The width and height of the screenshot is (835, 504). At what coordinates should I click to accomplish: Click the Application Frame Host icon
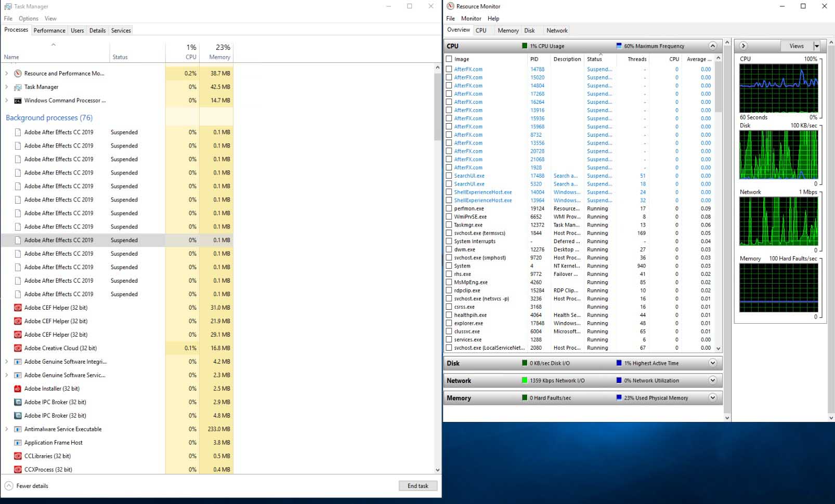(x=18, y=443)
